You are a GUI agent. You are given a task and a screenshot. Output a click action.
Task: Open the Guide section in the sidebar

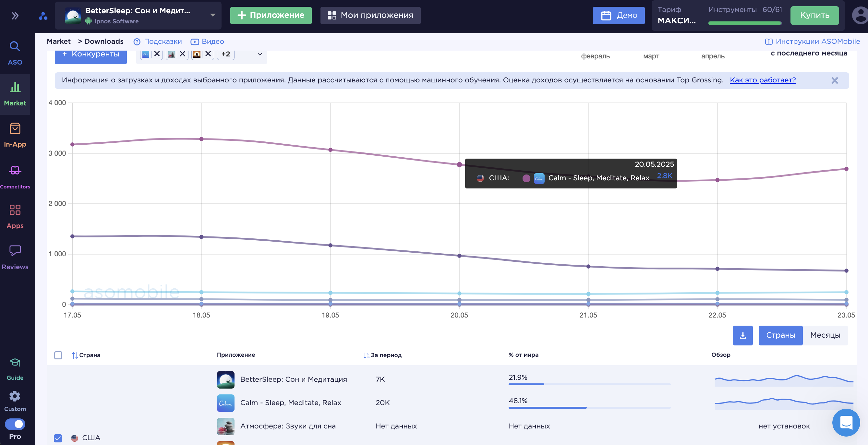coord(15,369)
